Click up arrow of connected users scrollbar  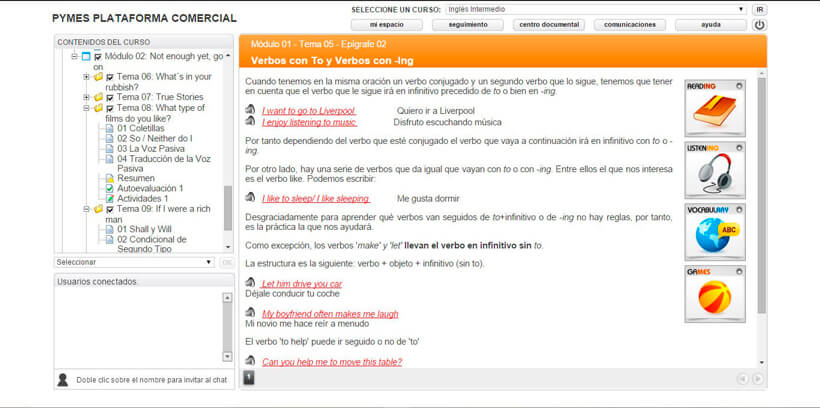coord(227,298)
